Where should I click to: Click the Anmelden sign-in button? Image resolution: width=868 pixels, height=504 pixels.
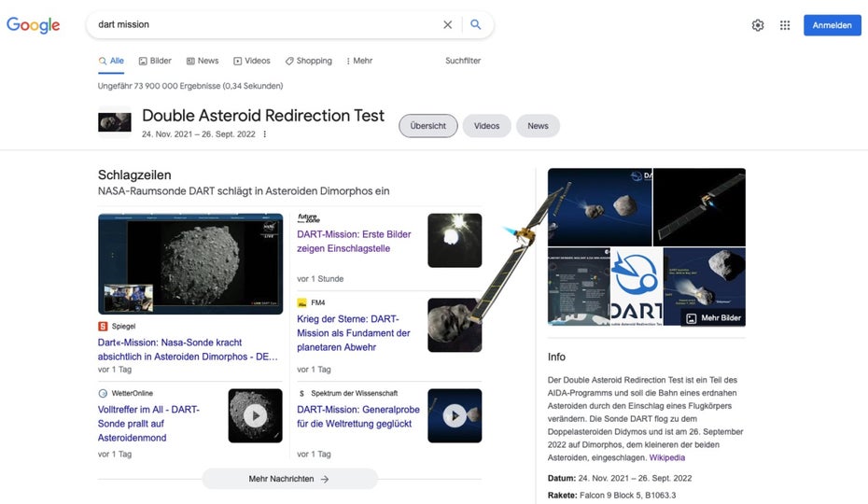coord(832,25)
